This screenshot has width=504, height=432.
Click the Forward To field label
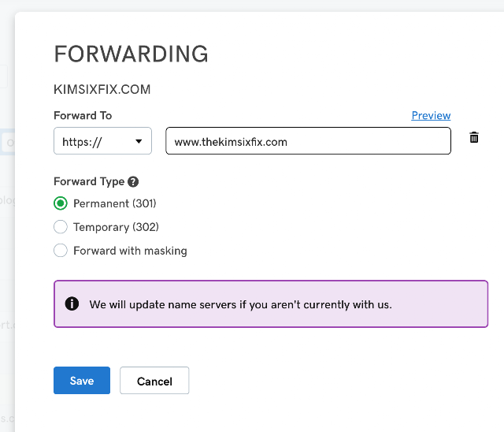(83, 115)
